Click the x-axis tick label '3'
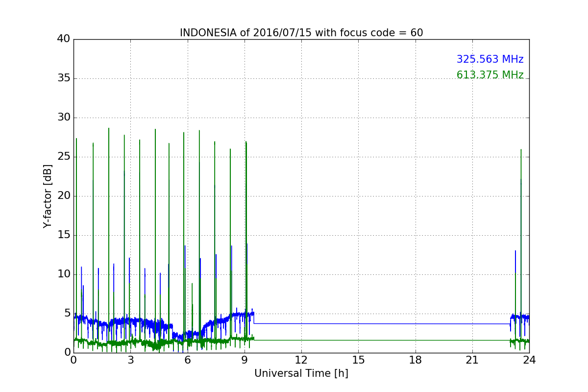The width and height of the screenshot is (588, 392). (130, 360)
